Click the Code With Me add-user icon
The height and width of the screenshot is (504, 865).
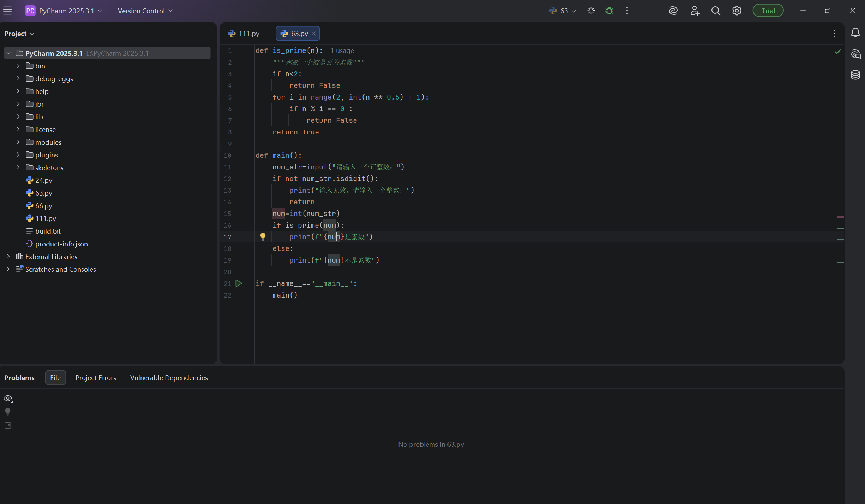(695, 11)
